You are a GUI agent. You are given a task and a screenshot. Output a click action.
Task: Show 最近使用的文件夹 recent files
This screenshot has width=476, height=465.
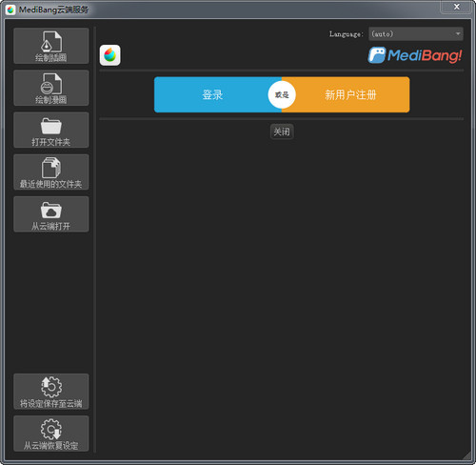click(51, 172)
